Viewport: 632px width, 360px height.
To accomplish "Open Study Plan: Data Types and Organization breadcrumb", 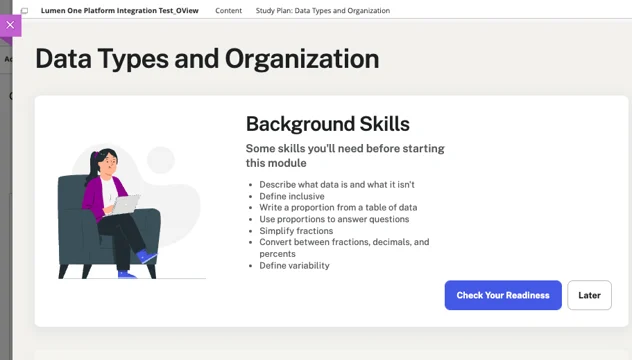I will pyautogui.click(x=323, y=11).
